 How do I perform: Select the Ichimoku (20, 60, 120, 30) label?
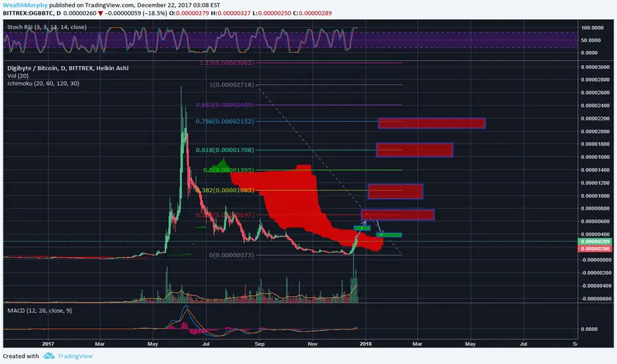click(x=43, y=83)
